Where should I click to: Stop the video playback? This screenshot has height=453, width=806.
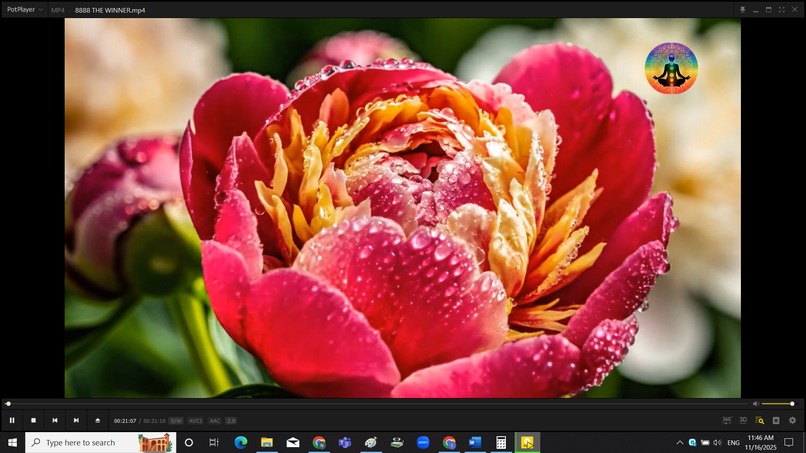(x=33, y=421)
